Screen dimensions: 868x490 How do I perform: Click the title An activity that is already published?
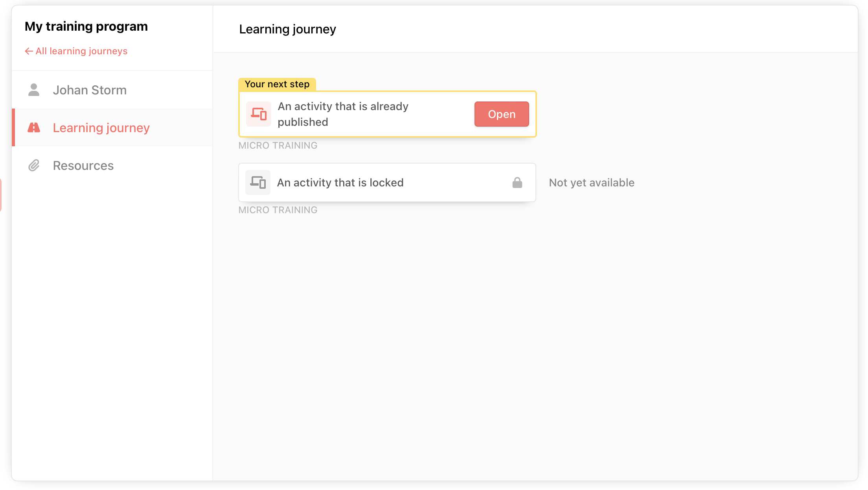[x=343, y=114]
